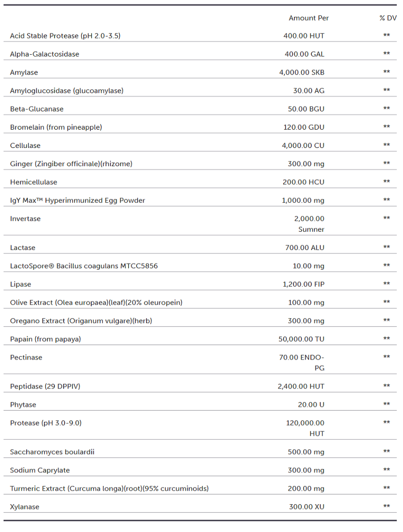This screenshot has height=532, width=403.
Task: Click the Invertase 2,000.00 amount
Action: 309,219
